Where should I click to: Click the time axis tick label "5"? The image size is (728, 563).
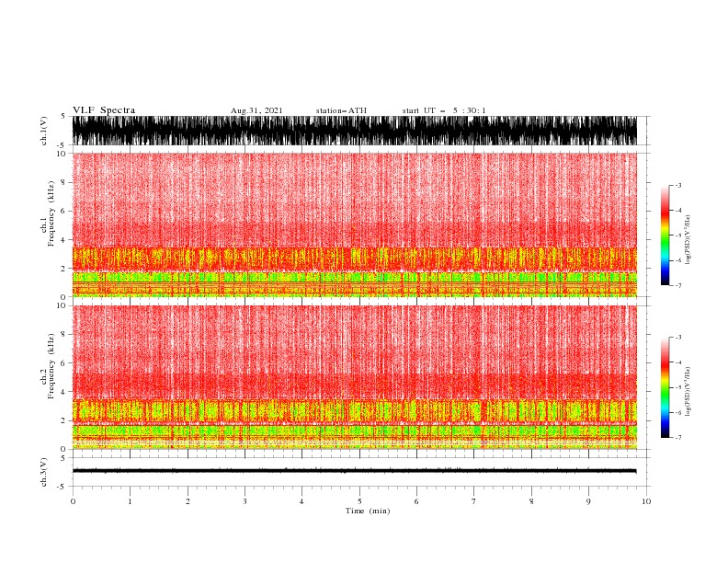pos(359,501)
